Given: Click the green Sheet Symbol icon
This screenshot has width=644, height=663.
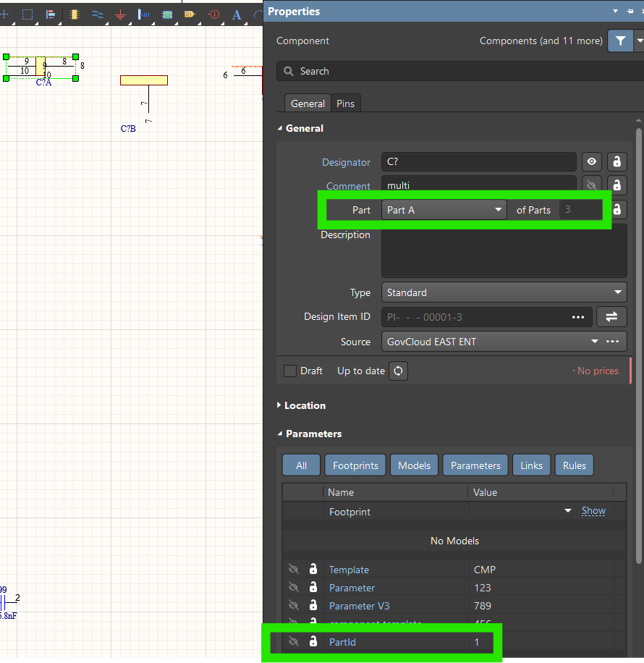Looking at the screenshot, I should pyautogui.click(x=167, y=14).
